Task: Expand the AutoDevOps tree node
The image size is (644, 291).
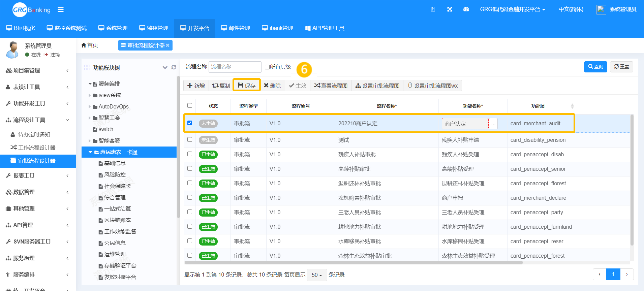Action: coord(90,107)
